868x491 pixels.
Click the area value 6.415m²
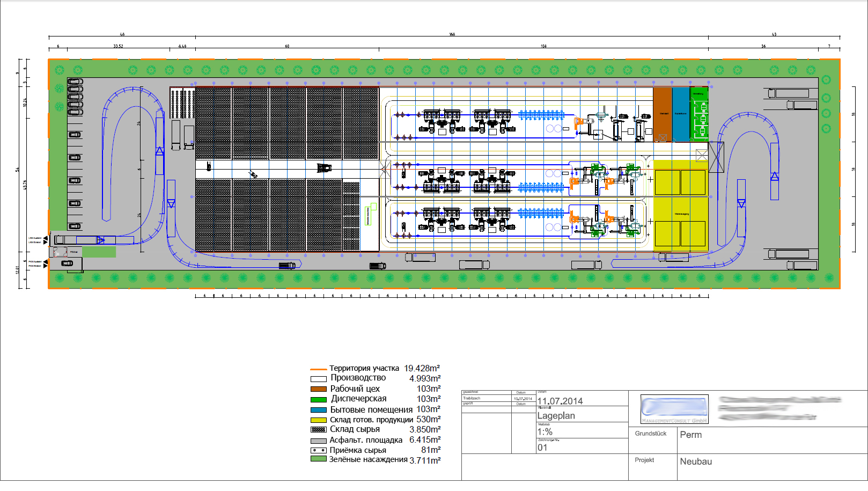tap(425, 439)
